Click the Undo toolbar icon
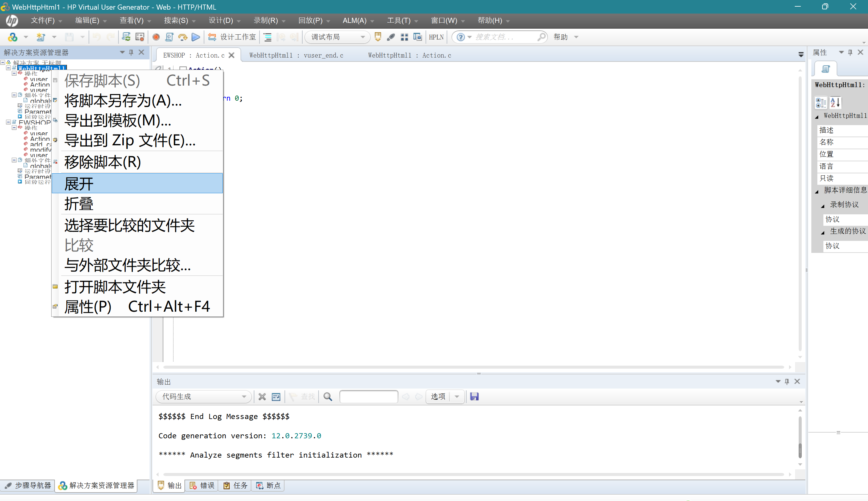 tap(97, 37)
